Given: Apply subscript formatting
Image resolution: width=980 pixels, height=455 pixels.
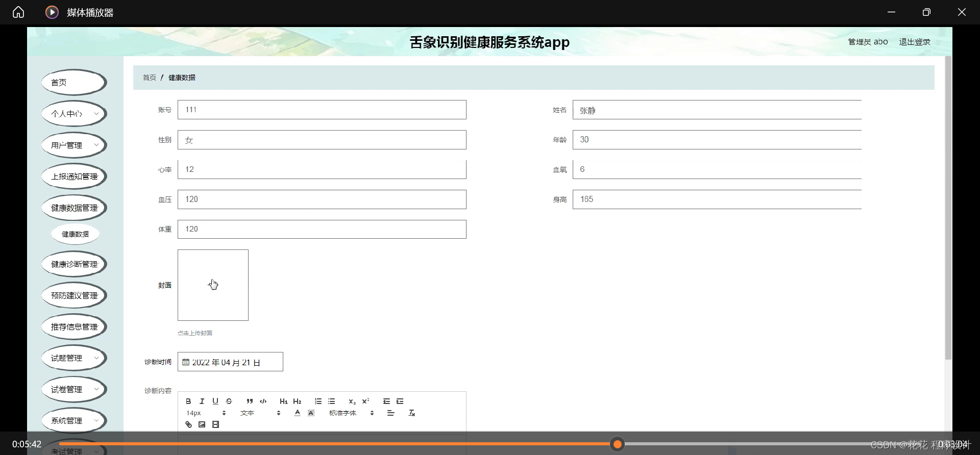Looking at the screenshot, I should coord(352,401).
